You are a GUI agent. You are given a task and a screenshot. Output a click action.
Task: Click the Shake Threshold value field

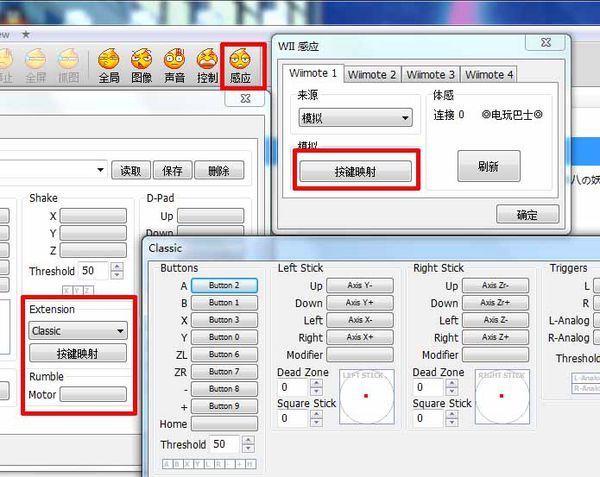point(93,271)
